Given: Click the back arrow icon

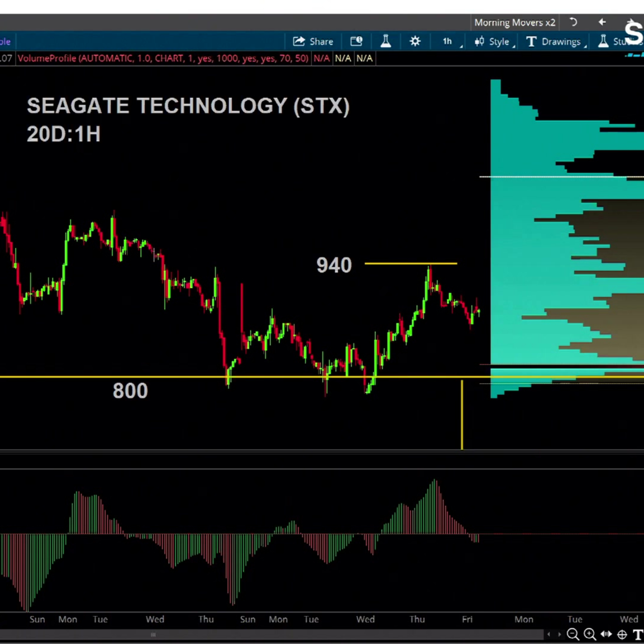Looking at the screenshot, I should click(602, 22).
